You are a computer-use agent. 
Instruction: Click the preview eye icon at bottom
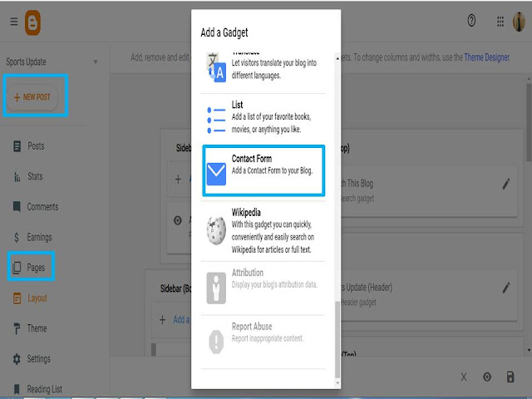(487, 377)
